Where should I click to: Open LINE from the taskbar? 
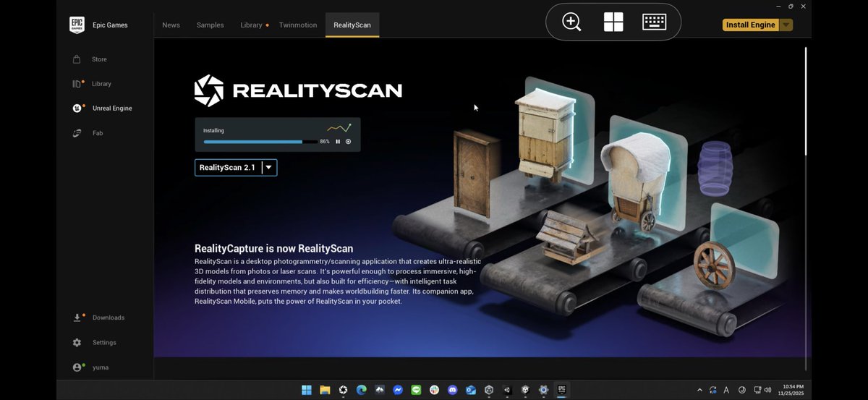coord(416,390)
